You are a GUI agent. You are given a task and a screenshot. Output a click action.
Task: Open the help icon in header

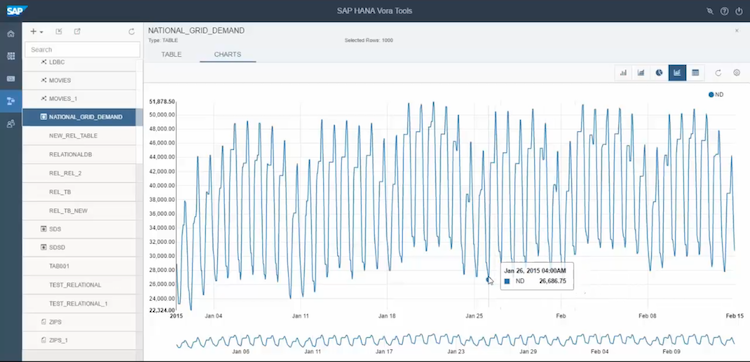725,11
